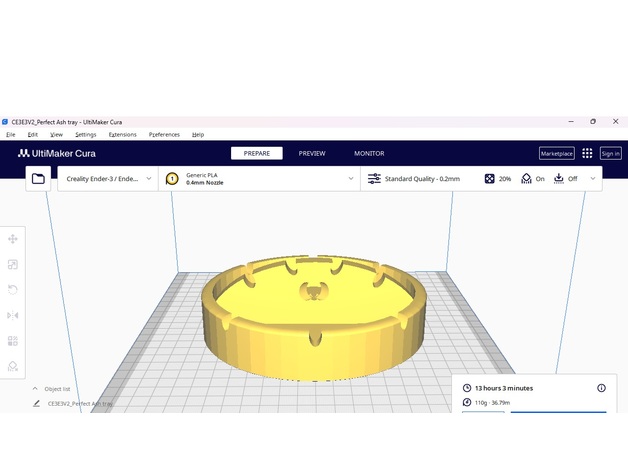Select the Support Blocker tool
The image size is (628, 472).
point(13,366)
